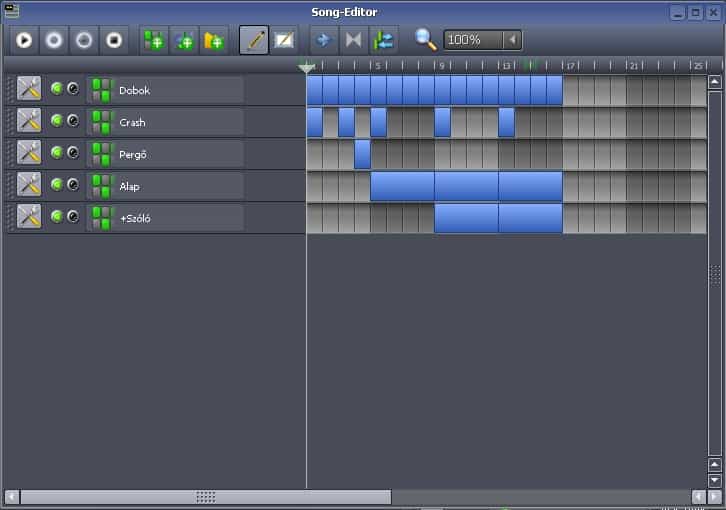Click the Add automation track icon
This screenshot has height=510, width=726.
(x=213, y=40)
